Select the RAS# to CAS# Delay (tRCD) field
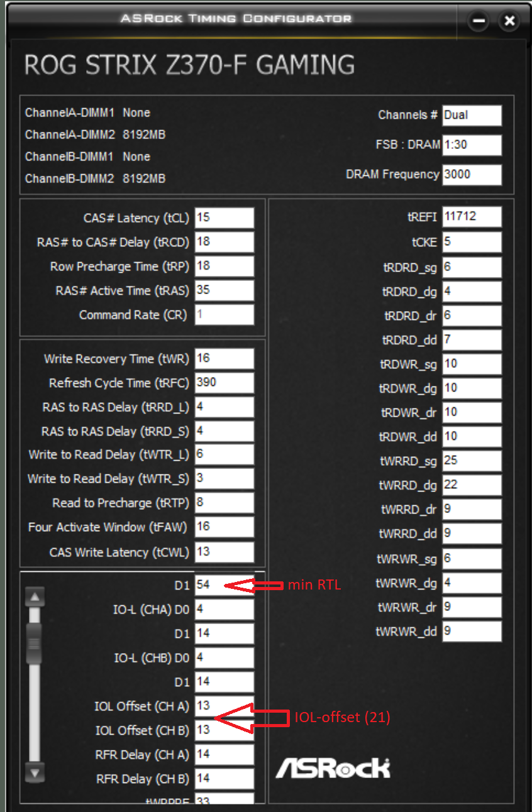The width and height of the screenshot is (532, 812). point(224,242)
